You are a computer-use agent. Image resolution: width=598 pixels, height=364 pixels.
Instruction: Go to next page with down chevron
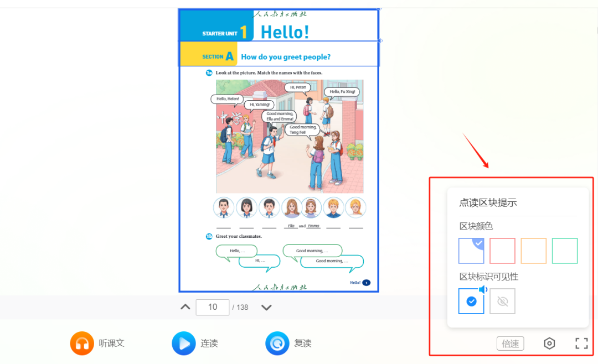click(266, 307)
